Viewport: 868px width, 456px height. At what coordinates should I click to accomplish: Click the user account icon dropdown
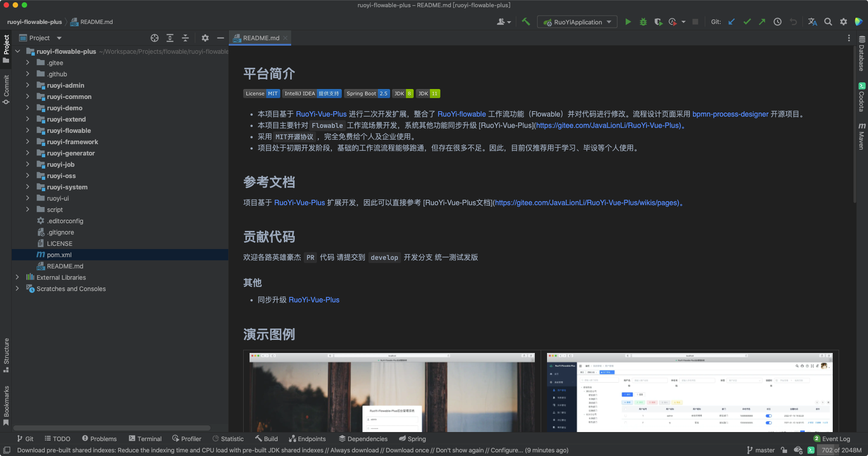point(504,22)
